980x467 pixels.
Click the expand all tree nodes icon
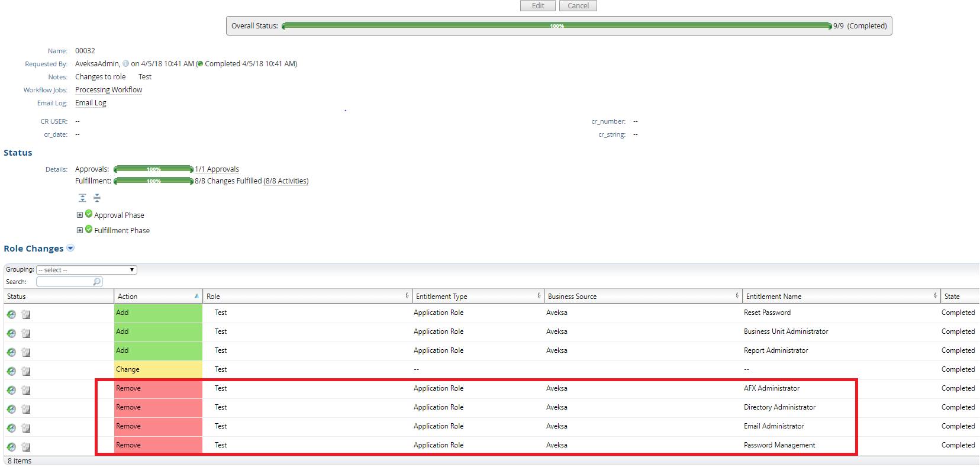click(x=82, y=198)
